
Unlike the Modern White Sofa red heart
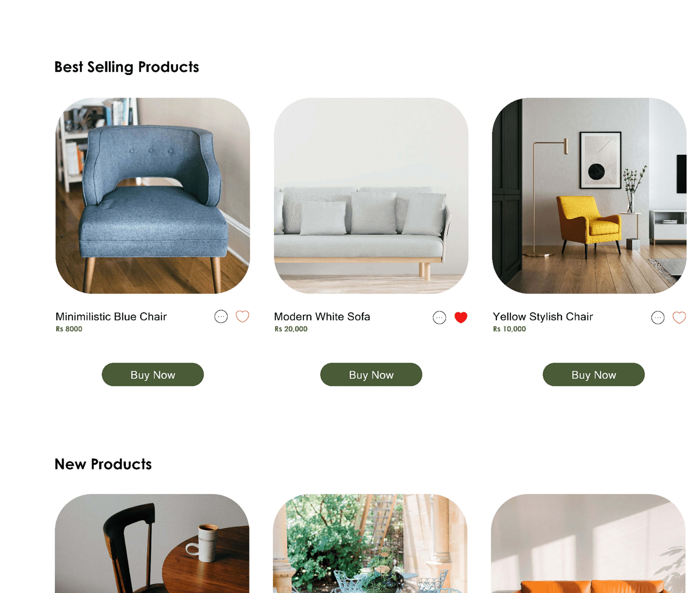tap(461, 317)
